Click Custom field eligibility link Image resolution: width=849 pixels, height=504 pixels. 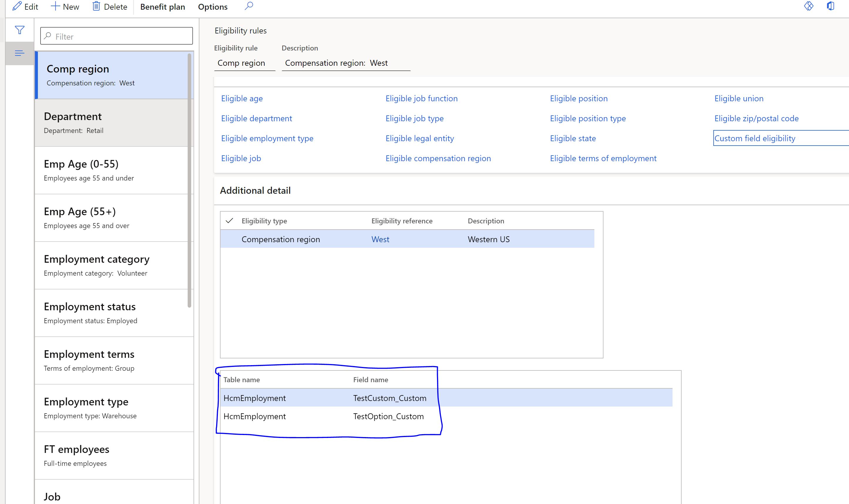(x=755, y=138)
